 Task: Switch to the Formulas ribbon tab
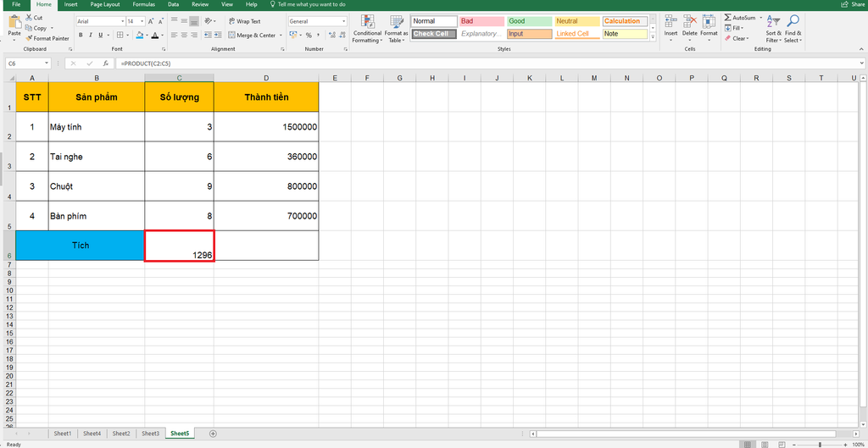click(144, 4)
